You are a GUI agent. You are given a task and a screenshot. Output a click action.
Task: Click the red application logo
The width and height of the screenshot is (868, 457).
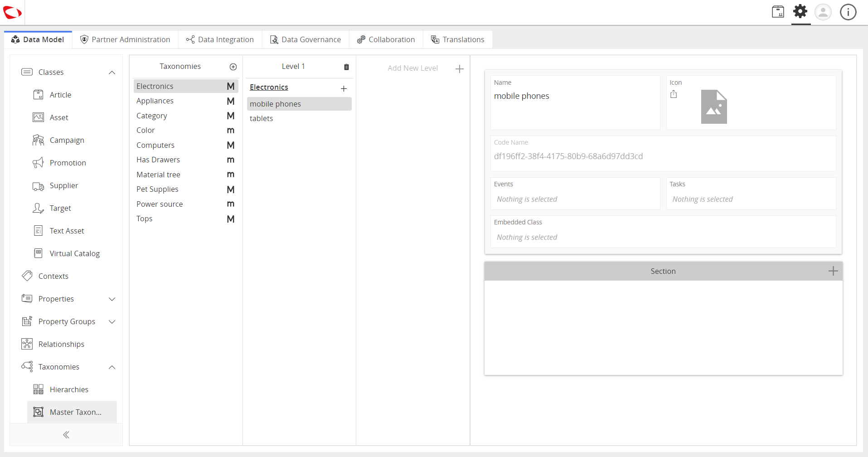[12, 12]
